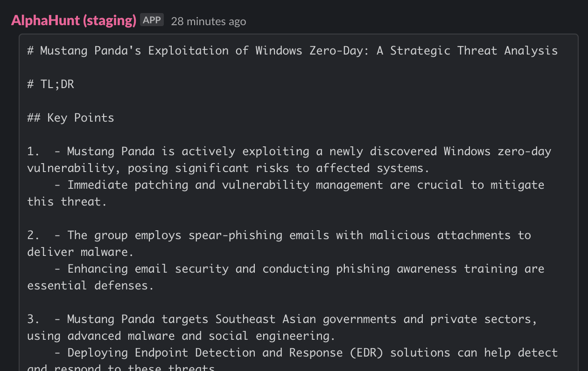Click the phrase 'Windows zero-day' in point 1

(x=497, y=151)
